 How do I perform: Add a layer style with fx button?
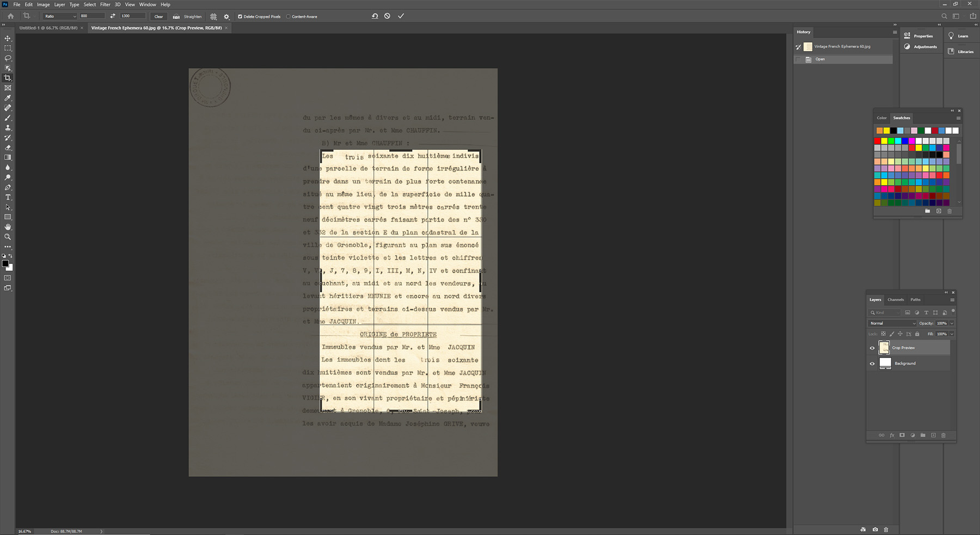(892, 435)
